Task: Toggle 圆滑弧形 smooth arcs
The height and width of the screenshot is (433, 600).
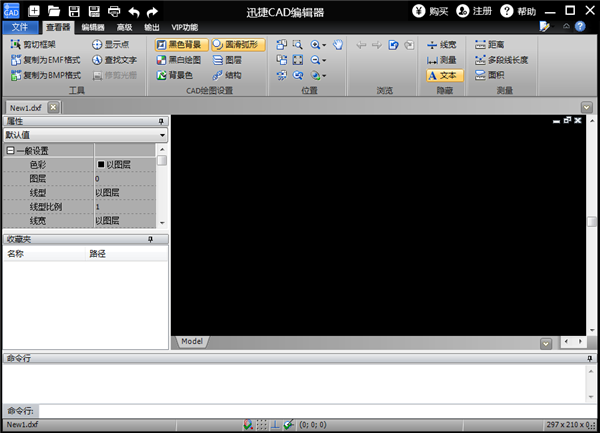Action: pos(238,45)
